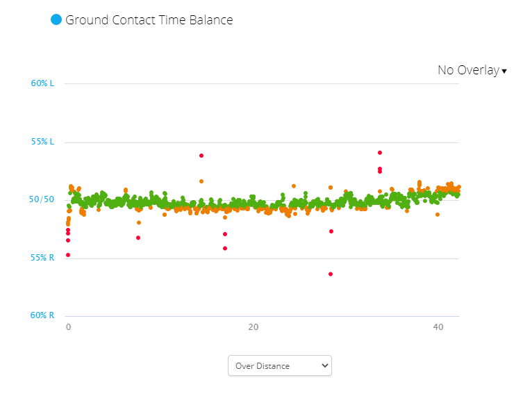Click the 55% R axis label
This screenshot has width=532, height=396.
[42, 258]
